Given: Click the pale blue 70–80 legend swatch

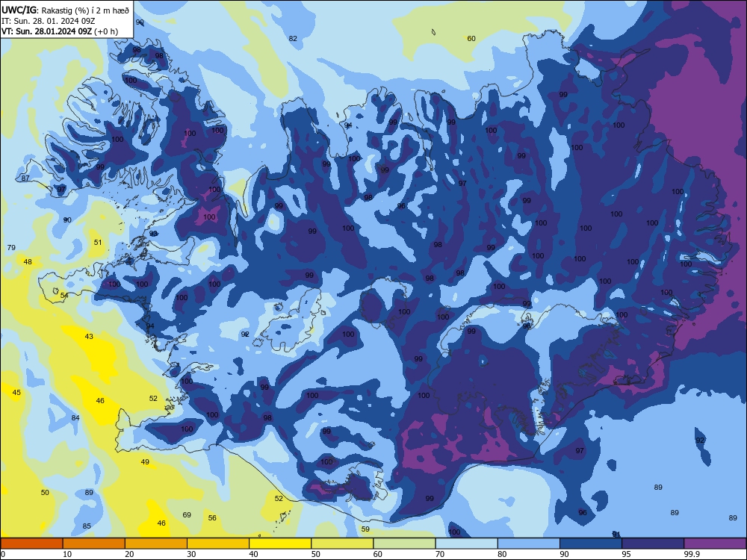Looking at the screenshot, I should pyautogui.click(x=466, y=544).
